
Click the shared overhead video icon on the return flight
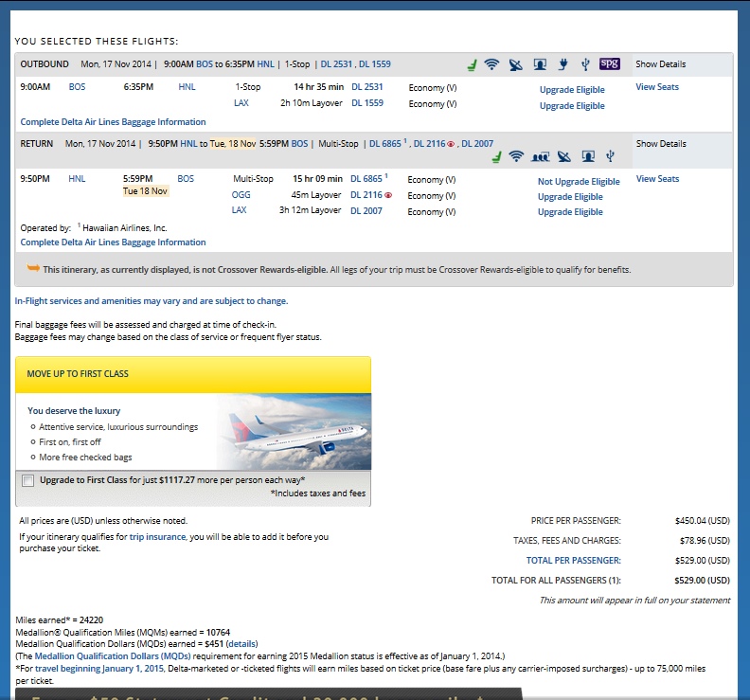point(542,157)
